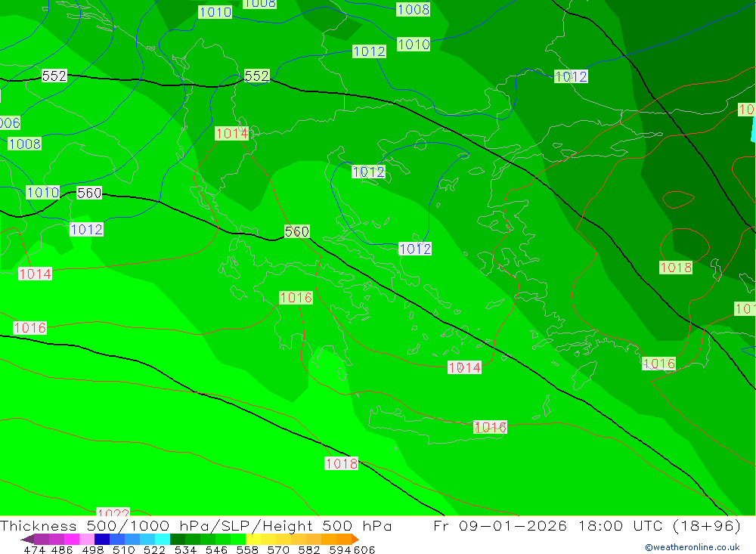The height and width of the screenshot is (554, 756).
Task: Click the red 1014 label near the left edge
Action: click(35, 274)
